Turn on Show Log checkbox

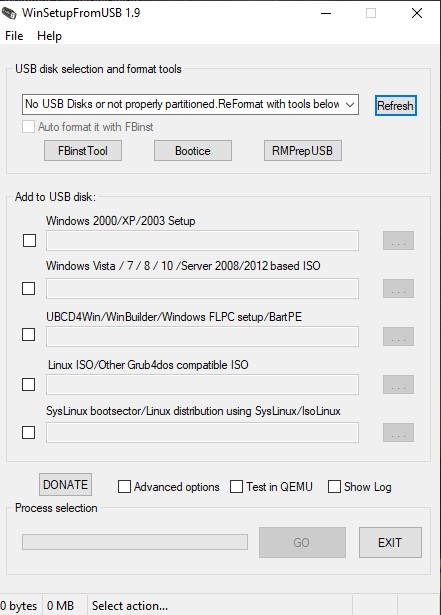pyautogui.click(x=334, y=486)
